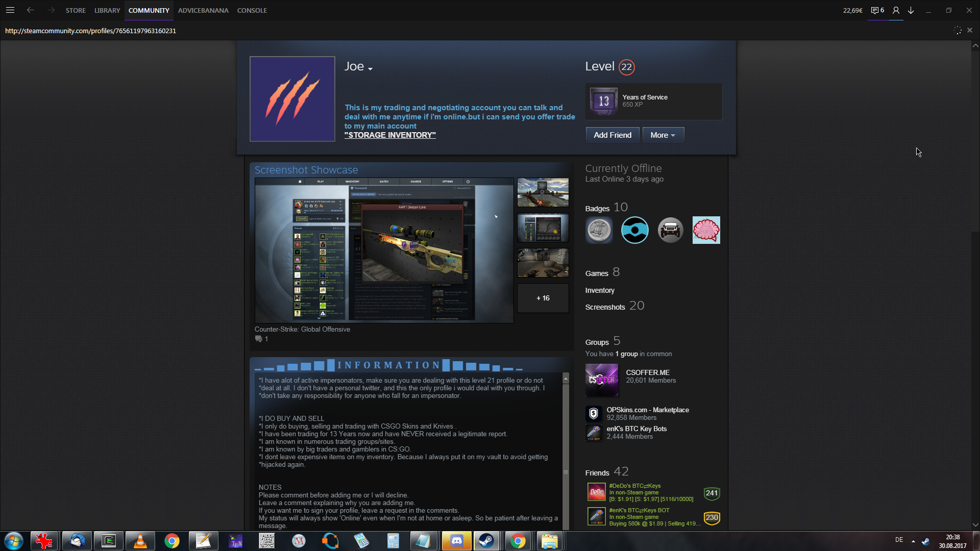Select first small screenshot thumbnail

[x=543, y=192]
